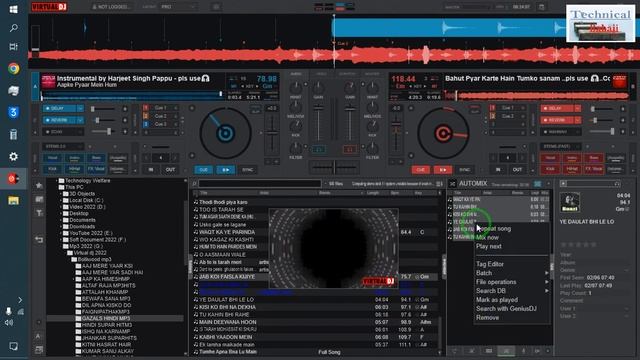Choose Mark as played
Screen dimensions: 640x360
pos(497,300)
